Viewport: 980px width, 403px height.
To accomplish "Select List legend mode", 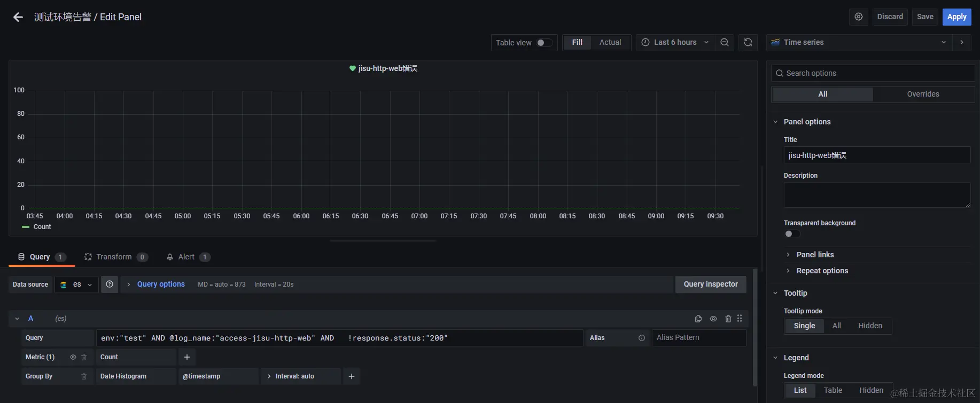I will click(x=800, y=391).
